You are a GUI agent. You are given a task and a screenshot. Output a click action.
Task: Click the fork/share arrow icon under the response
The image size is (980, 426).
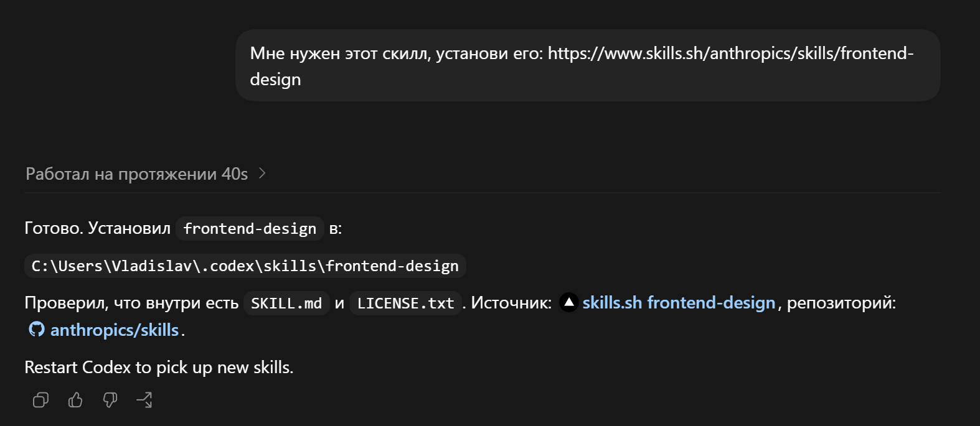tap(144, 400)
